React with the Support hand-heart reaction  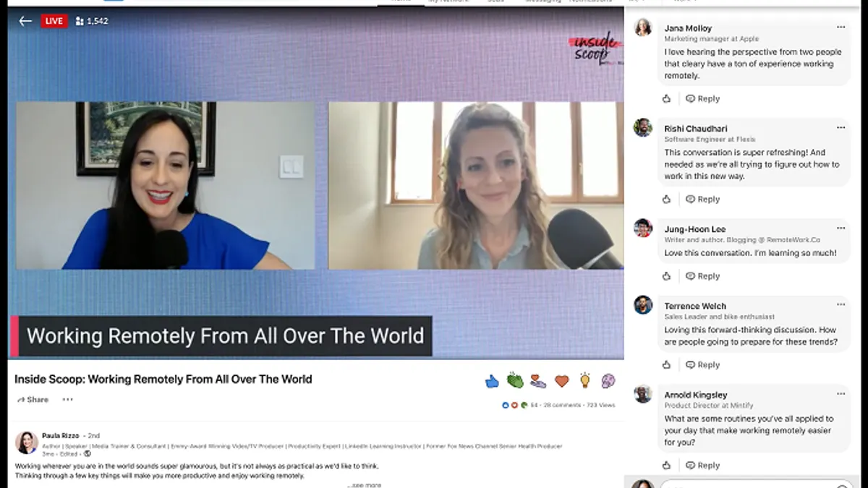[538, 381]
